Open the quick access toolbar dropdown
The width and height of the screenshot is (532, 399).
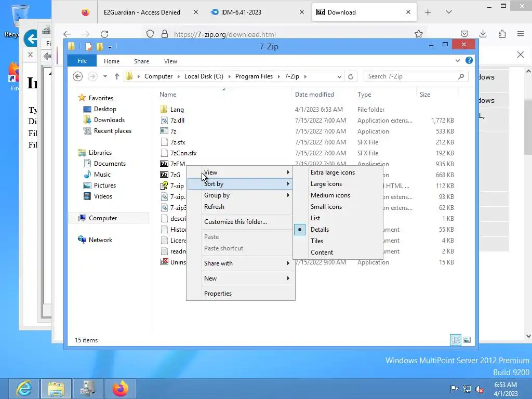click(110, 47)
